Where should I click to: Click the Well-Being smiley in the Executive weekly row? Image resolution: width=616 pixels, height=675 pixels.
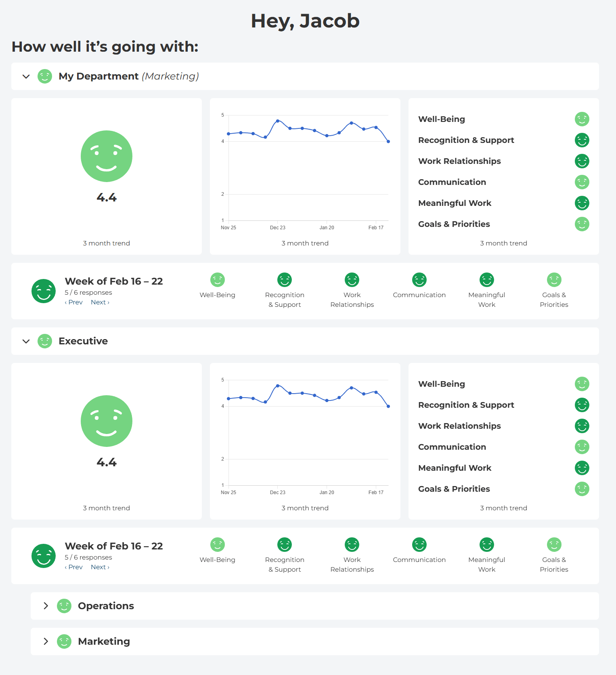coord(218,545)
